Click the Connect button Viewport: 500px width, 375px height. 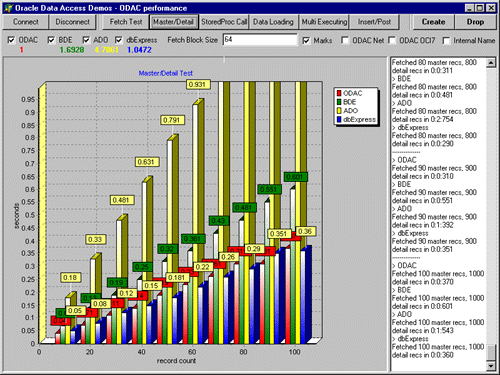coord(25,22)
